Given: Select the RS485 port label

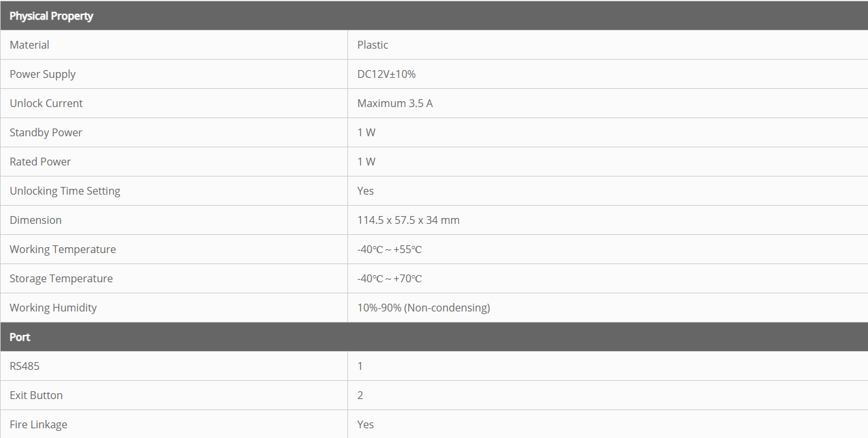Looking at the screenshot, I should click(x=25, y=366).
